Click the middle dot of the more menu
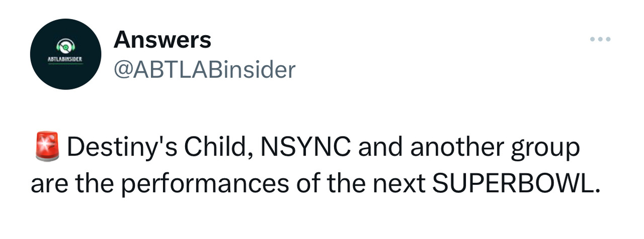 [601, 39]
